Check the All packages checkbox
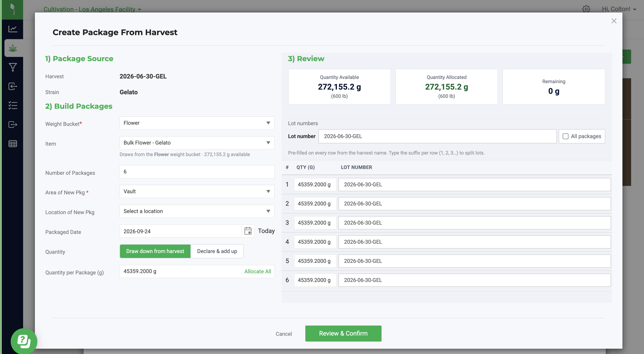The width and height of the screenshot is (644, 354). click(565, 136)
